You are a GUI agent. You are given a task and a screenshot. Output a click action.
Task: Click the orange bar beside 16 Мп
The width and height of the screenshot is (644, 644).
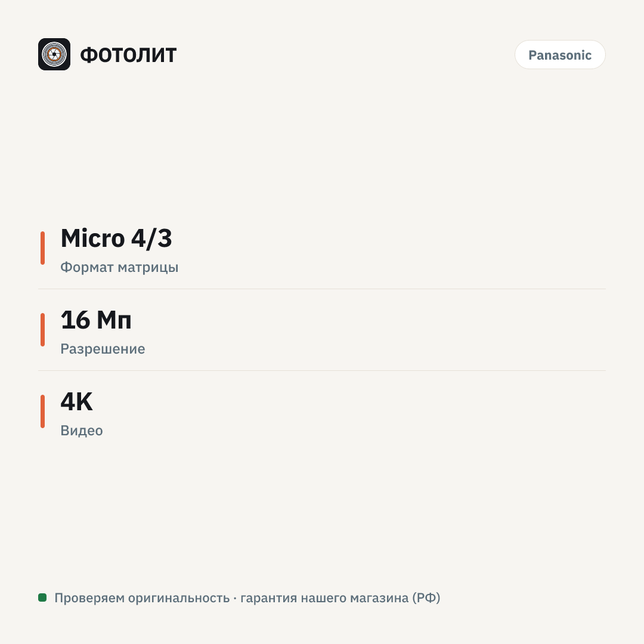click(43, 330)
